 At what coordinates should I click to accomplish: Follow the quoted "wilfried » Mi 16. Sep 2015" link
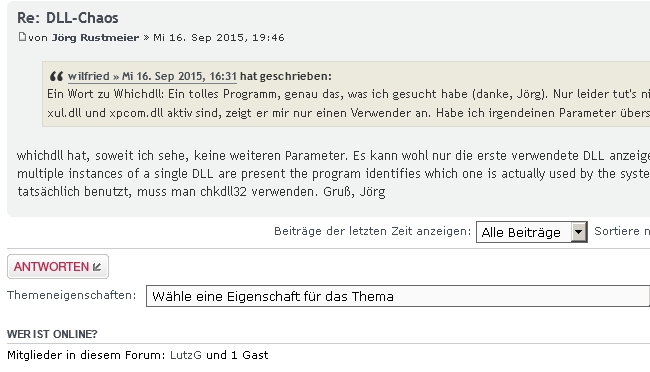[152, 76]
